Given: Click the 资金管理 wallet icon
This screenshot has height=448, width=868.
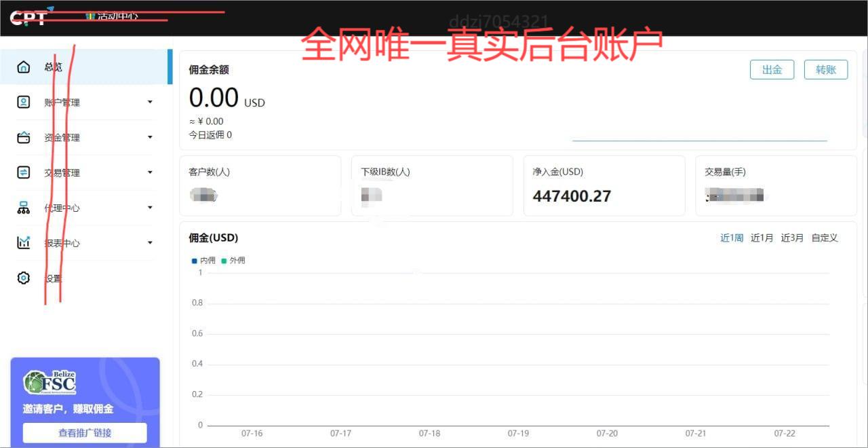Looking at the screenshot, I should tap(24, 138).
